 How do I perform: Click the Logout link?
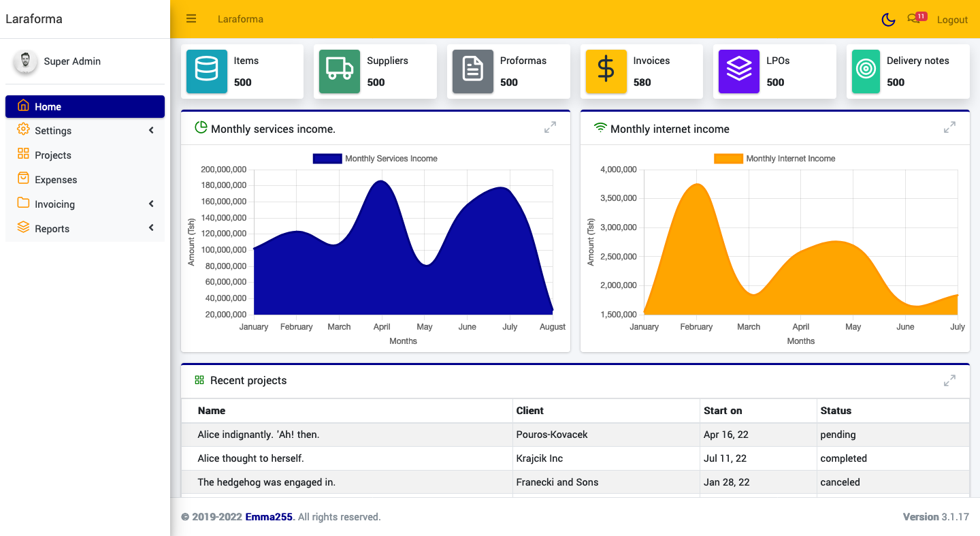[x=952, y=20]
